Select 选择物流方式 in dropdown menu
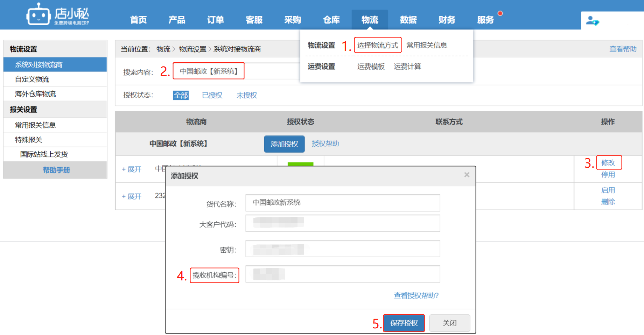 378,45
